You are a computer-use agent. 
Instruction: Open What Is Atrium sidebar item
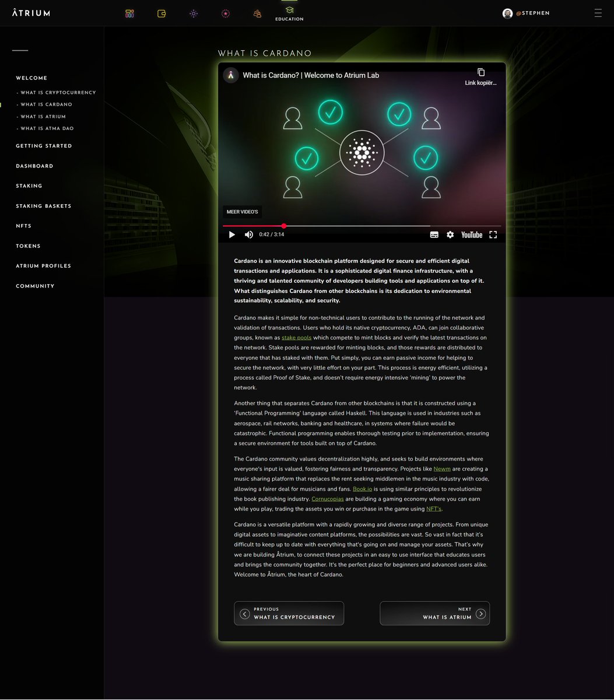(x=43, y=117)
